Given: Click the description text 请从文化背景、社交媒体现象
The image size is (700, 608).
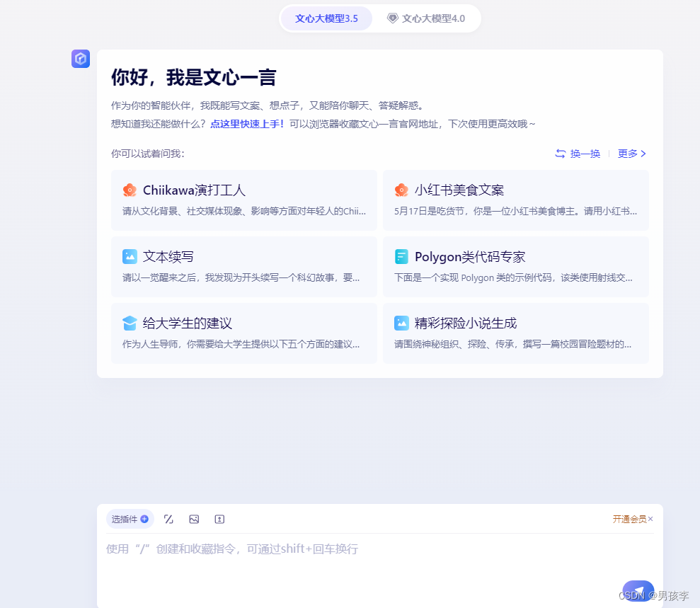Looking at the screenshot, I should click(243, 211).
